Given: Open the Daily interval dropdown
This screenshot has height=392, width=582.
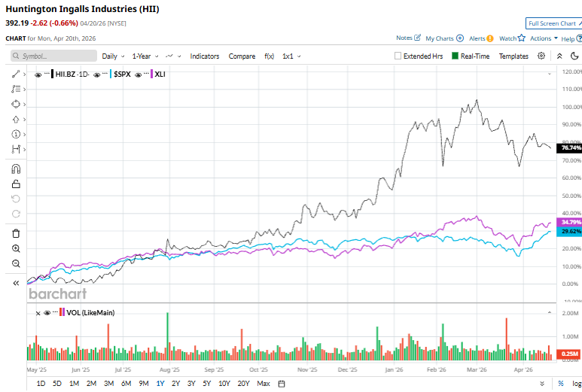Looking at the screenshot, I should (x=113, y=56).
